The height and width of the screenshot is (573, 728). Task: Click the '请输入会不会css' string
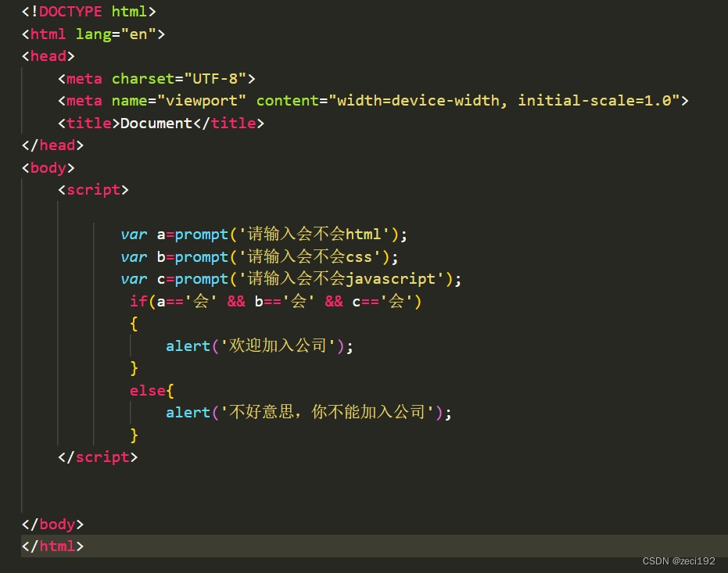point(309,256)
